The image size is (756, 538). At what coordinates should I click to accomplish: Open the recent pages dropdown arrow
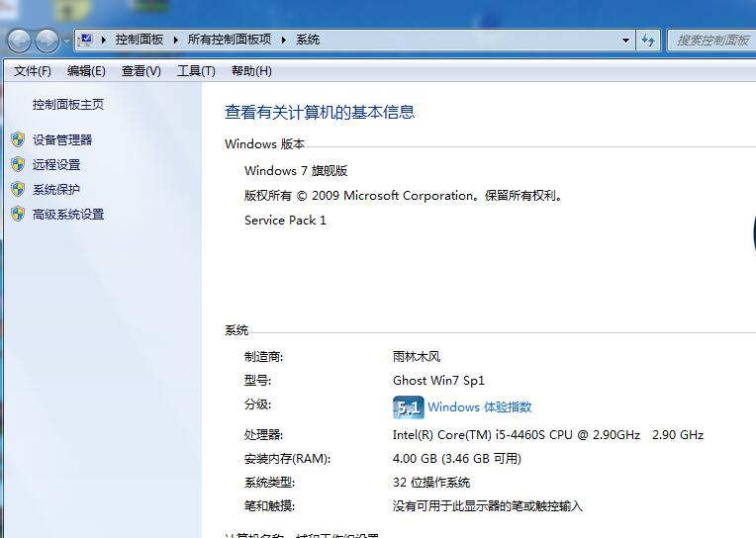pos(66,41)
